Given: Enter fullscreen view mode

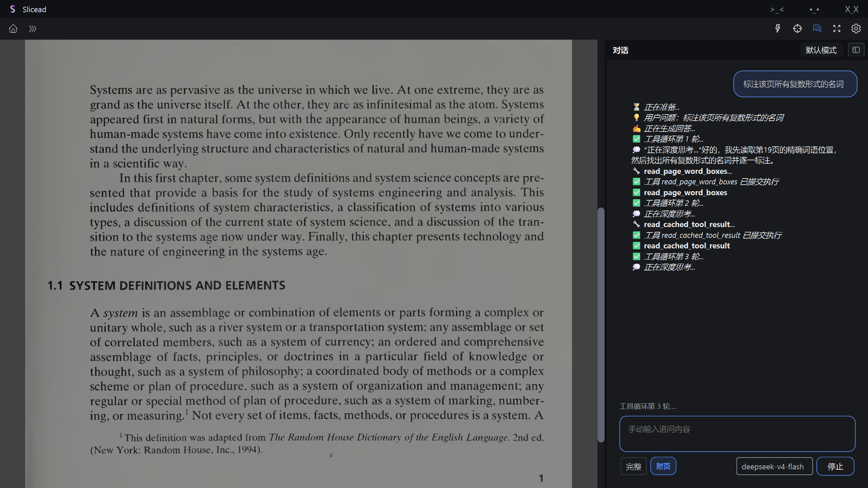Looking at the screenshot, I should [x=837, y=28].
